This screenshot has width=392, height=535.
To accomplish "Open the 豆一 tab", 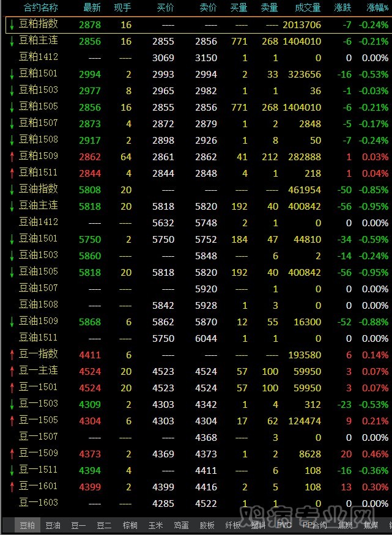I will [78, 525].
